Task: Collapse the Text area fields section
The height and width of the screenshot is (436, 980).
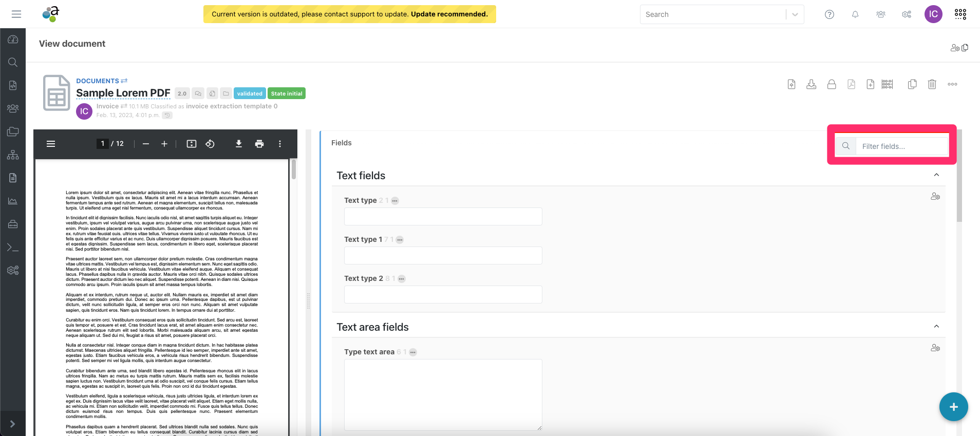Action: (936, 327)
